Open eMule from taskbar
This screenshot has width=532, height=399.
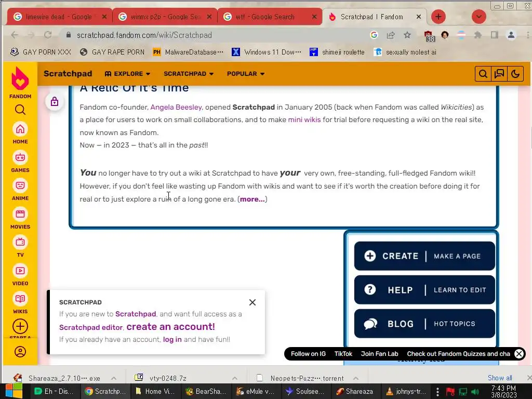(x=255, y=391)
